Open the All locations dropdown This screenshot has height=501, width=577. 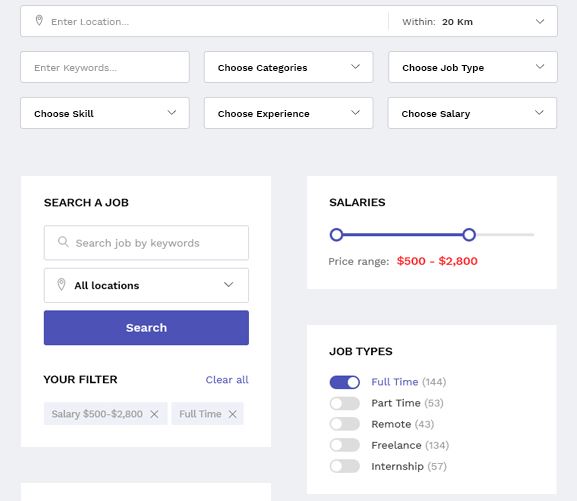point(146,285)
